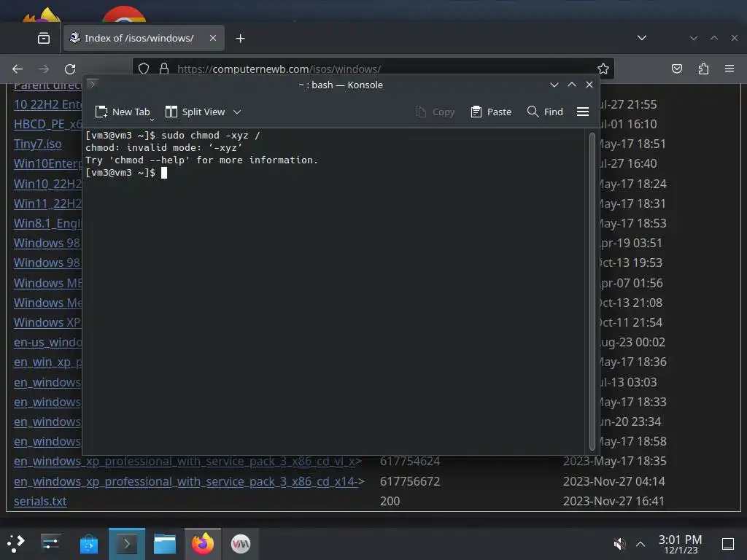The image size is (747, 560).
Task: Open a new Firefox tab
Action: (241, 39)
